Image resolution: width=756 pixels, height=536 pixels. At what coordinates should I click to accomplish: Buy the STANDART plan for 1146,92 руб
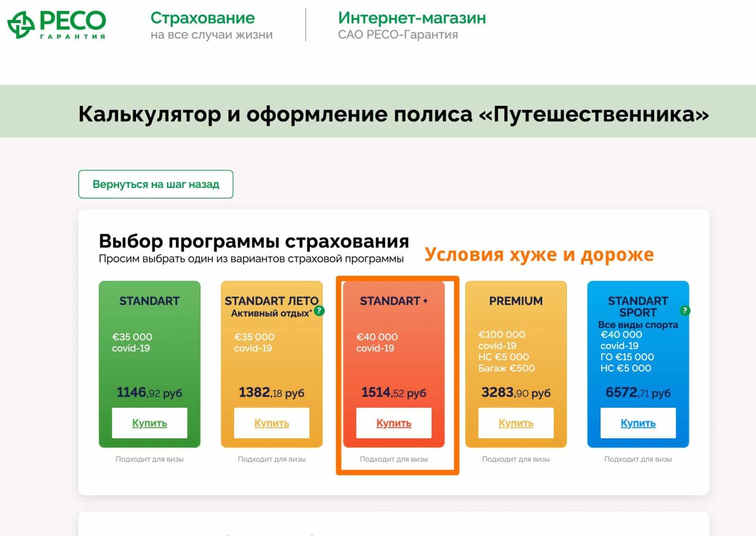pos(149,423)
